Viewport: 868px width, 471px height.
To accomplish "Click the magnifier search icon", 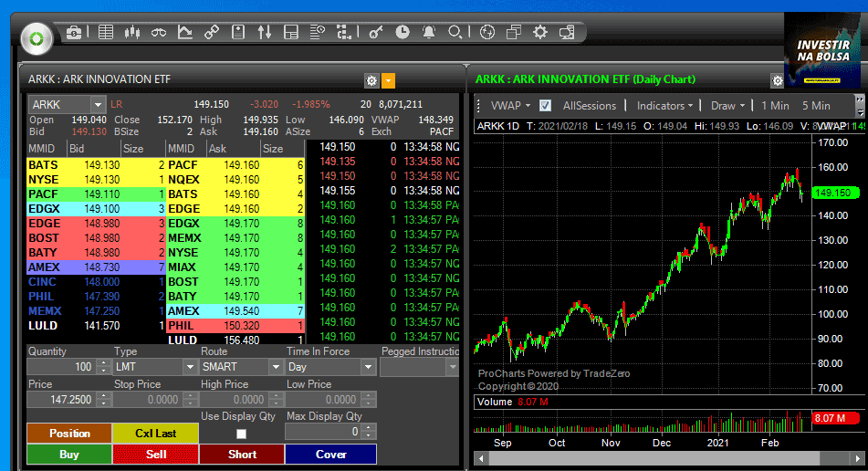I will [455, 32].
